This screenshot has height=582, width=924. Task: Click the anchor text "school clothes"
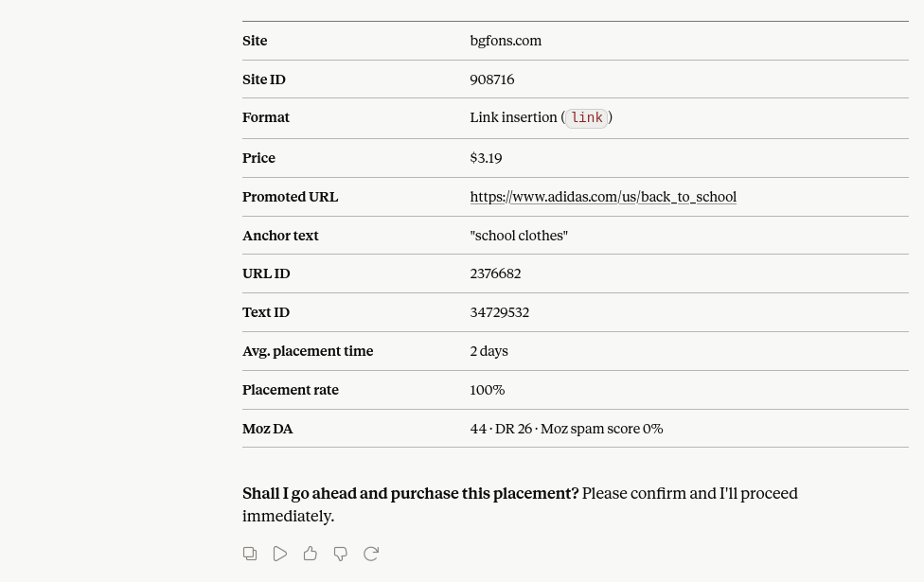tap(519, 236)
